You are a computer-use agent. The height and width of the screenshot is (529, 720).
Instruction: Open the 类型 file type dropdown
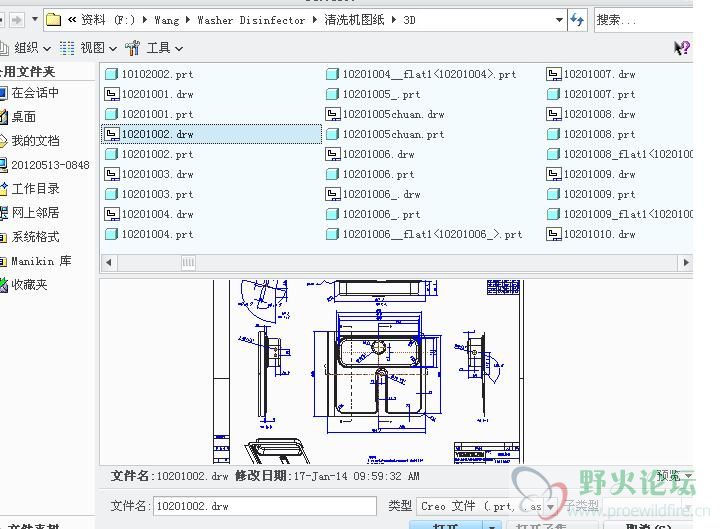(551, 506)
